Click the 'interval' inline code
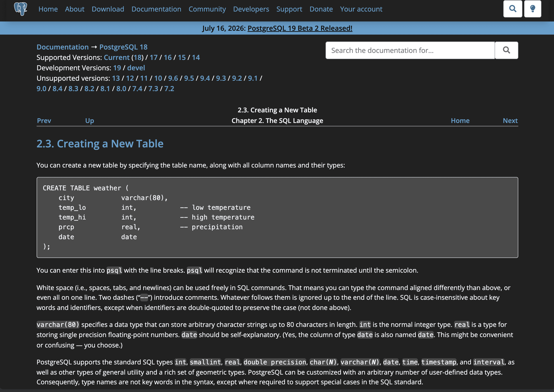This screenshot has height=392, width=554. pyautogui.click(x=489, y=362)
